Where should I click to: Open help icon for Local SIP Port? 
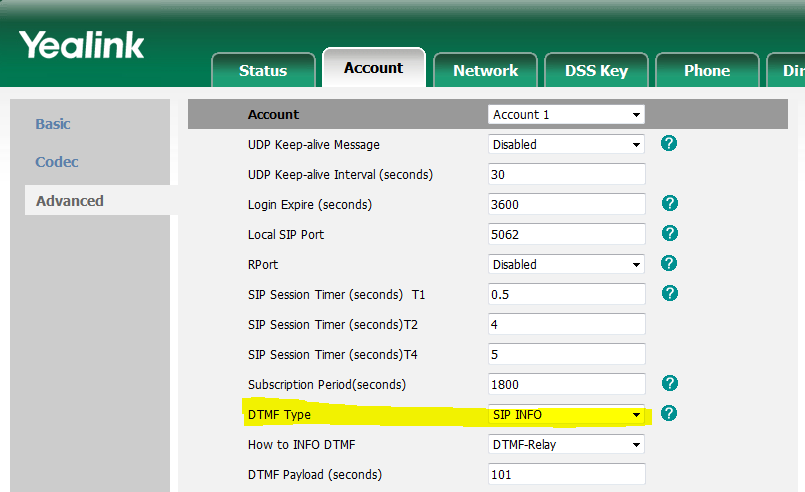[x=670, y=234]
